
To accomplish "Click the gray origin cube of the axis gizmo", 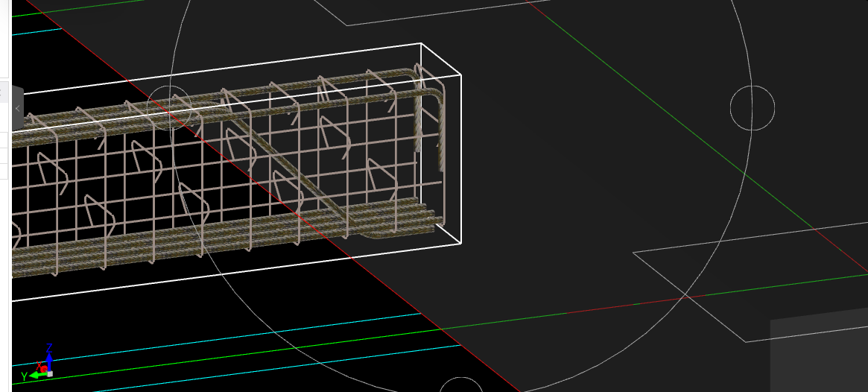I will [50, 373].
